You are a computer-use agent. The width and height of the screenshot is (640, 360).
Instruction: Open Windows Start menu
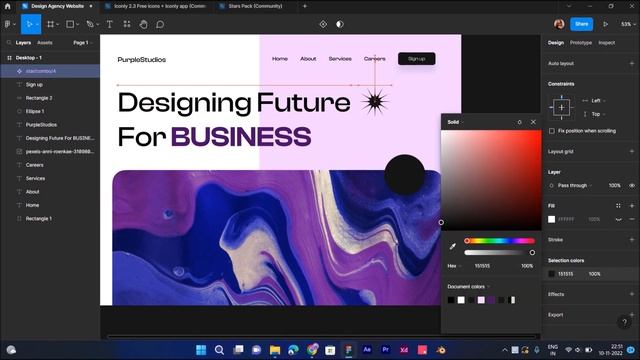point(201,350)
